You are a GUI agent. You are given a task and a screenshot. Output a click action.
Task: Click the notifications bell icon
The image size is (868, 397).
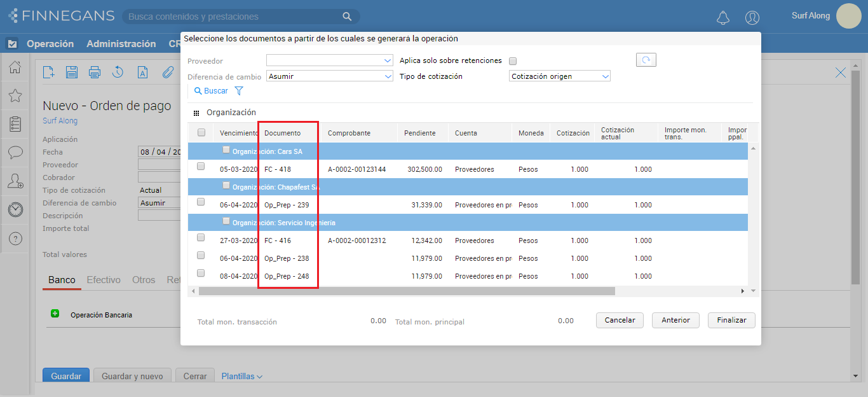click(722, 18)
